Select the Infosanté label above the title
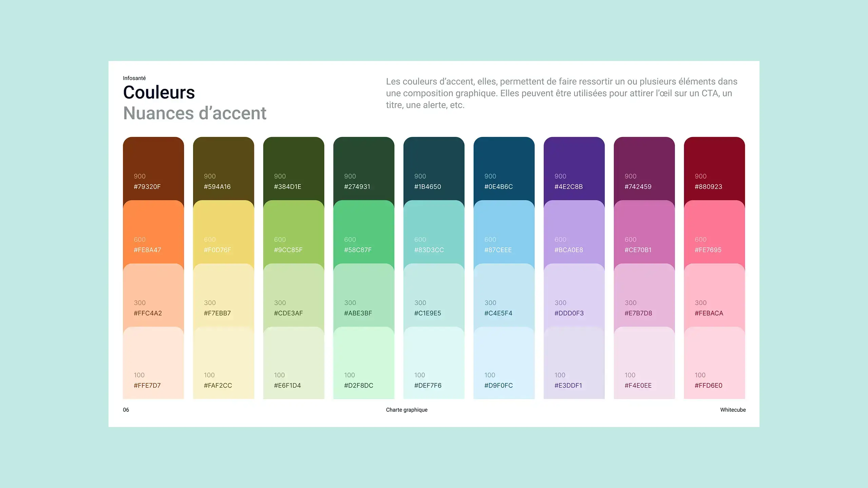The image size is (868, 488). point(134,78)
